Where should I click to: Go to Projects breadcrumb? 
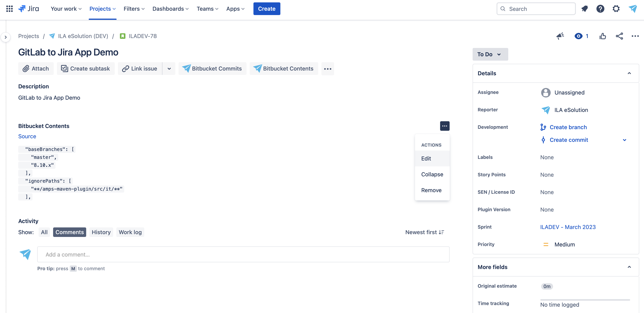point(29,36)
